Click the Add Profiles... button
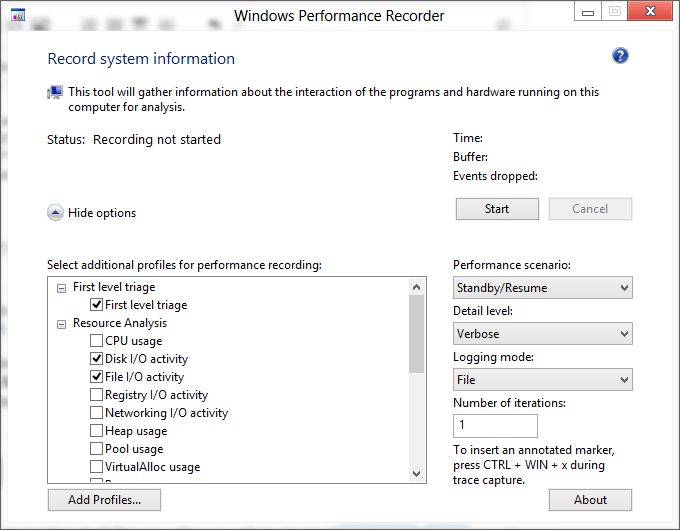This screenshot has height=530, width=680. pos(104,499)
